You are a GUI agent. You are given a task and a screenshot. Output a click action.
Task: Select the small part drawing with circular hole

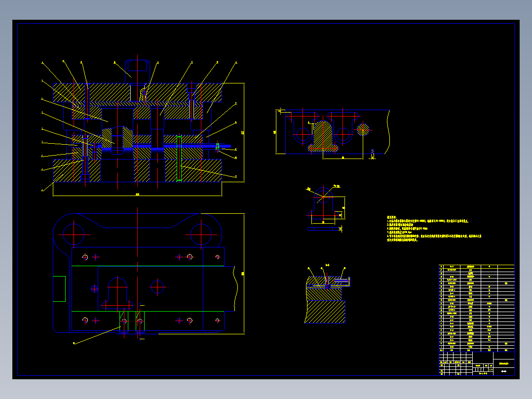pyautogui.click(x=326, y=208)
